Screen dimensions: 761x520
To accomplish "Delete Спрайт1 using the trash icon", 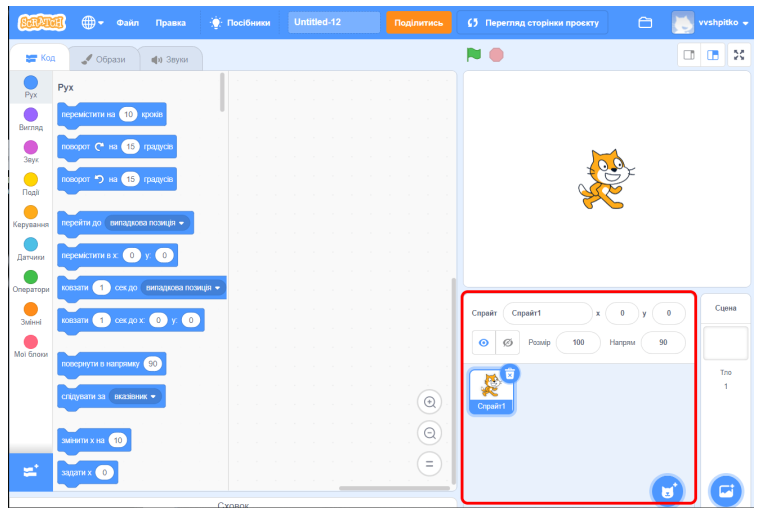I will (509, 373).
